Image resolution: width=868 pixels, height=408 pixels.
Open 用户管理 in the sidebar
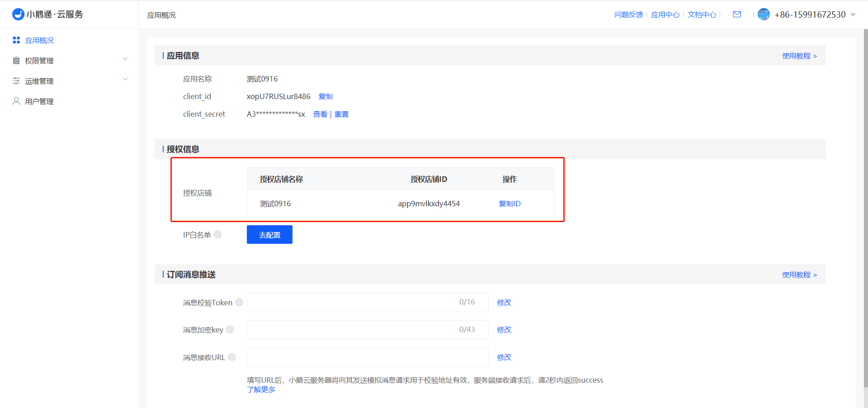point(39,101)
